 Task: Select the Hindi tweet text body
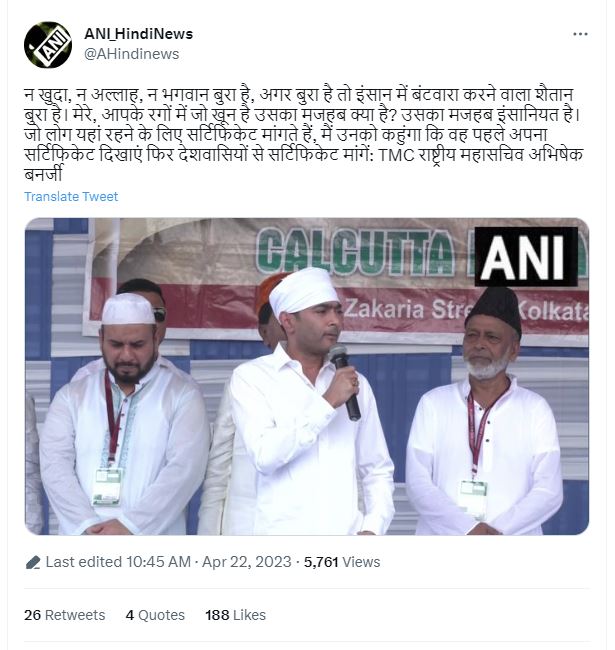pos(304,134)
